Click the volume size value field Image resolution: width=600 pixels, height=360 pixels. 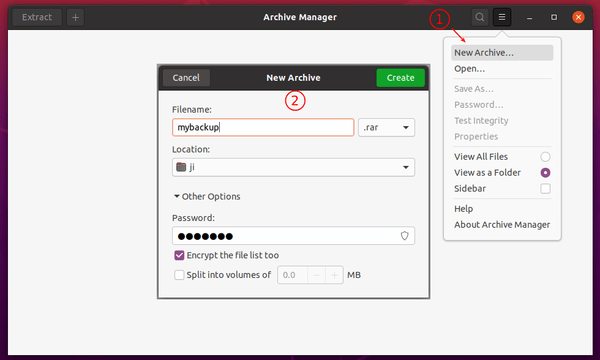tap(292, 275)
